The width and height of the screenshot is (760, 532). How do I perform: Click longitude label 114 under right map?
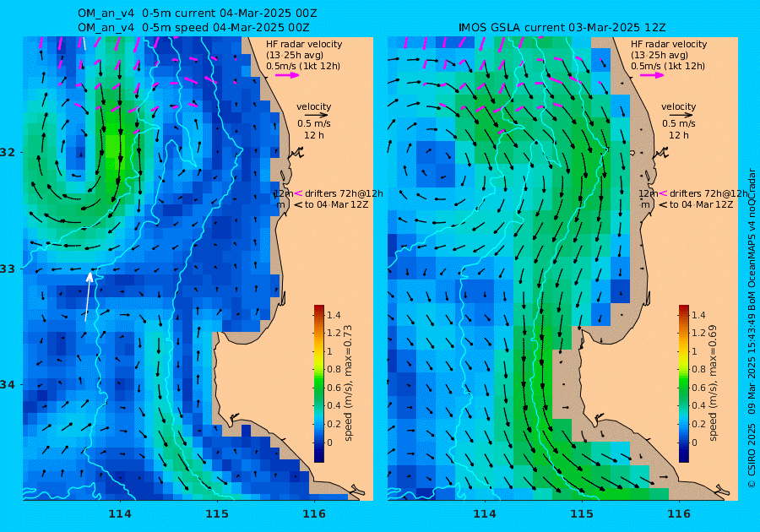(x=484, y=513)
